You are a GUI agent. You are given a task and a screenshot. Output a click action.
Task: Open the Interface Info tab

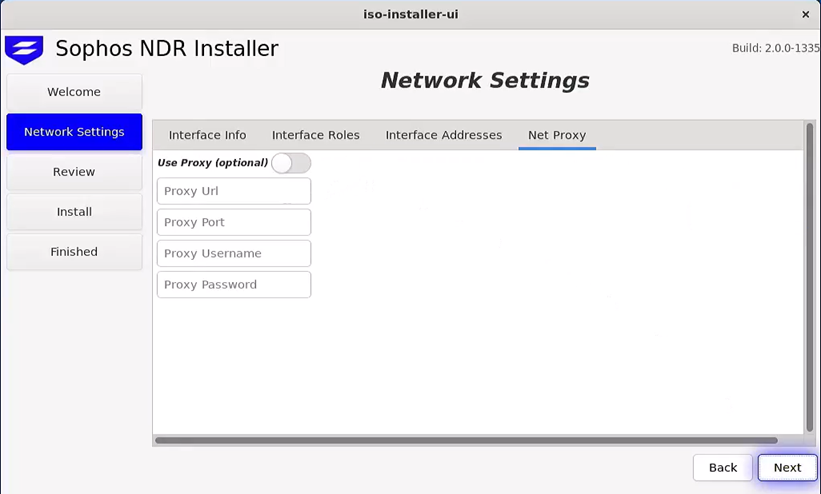click(x=207, y=135)
